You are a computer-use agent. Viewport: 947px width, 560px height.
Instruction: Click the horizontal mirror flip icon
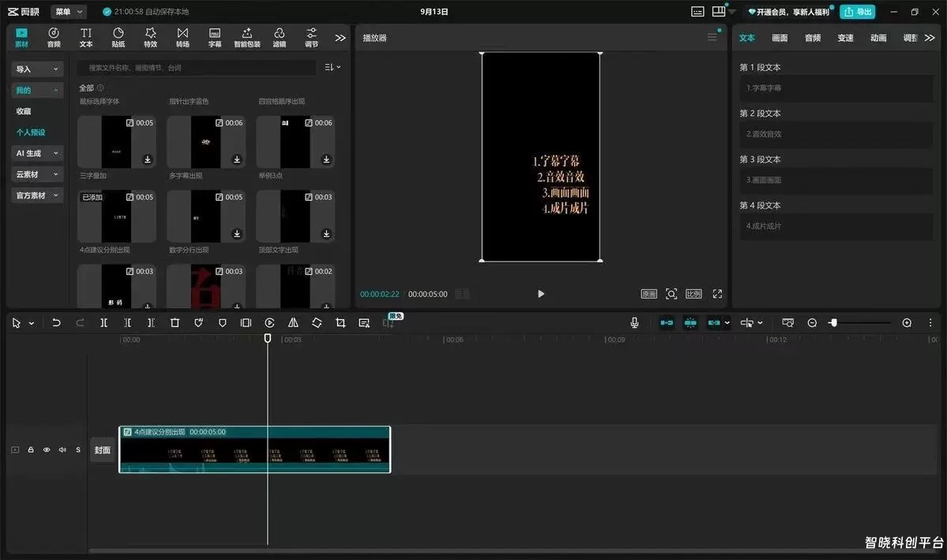(293, 322)
